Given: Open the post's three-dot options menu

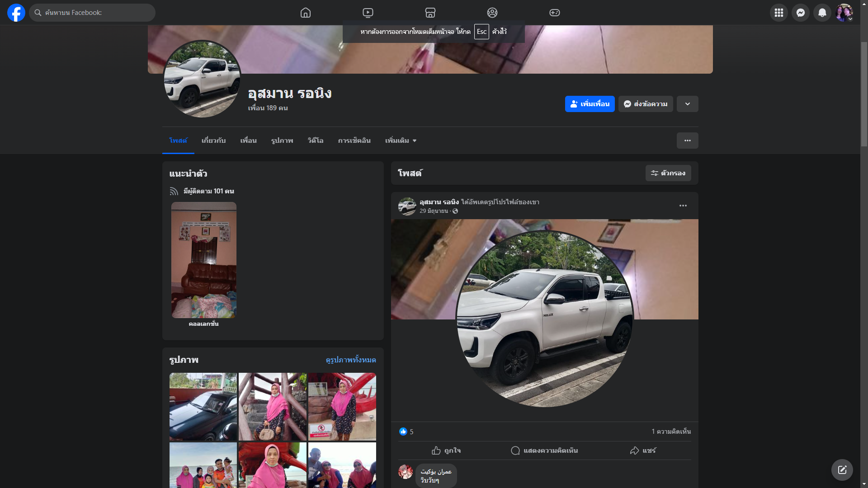Looking at the screenshot, I should pyautogui.click(x=683, y=206).
